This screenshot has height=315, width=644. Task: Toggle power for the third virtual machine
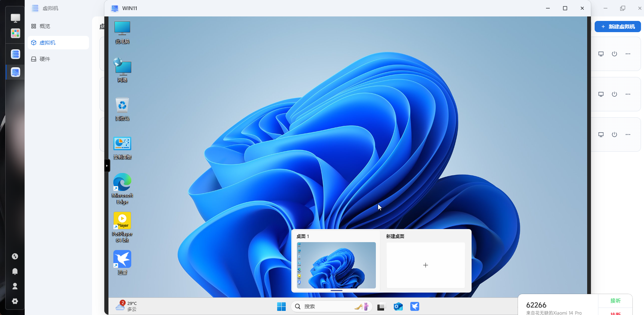click(x=614, y=135)
